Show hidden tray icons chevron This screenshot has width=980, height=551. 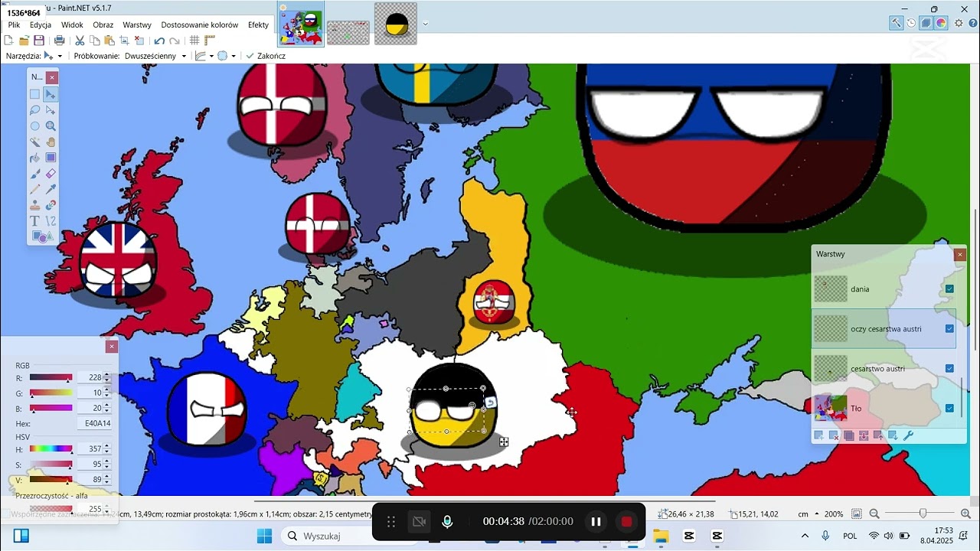tap(805, 536)
